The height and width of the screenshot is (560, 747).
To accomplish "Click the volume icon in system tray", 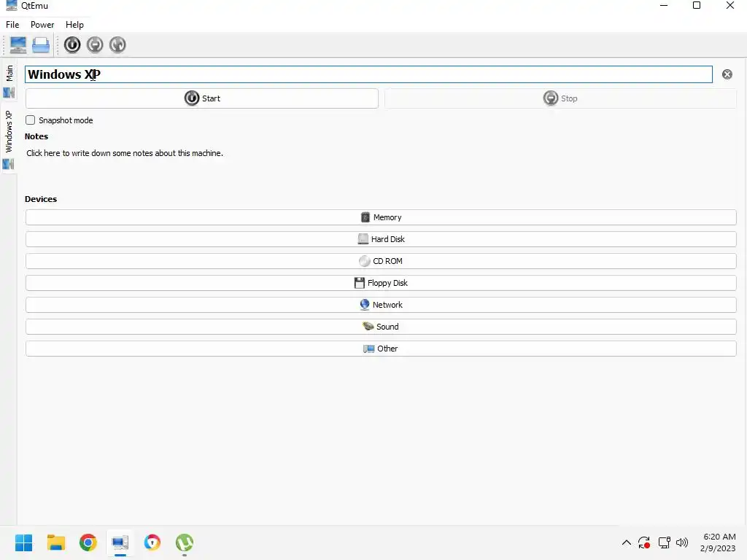I will coord(682,542).
